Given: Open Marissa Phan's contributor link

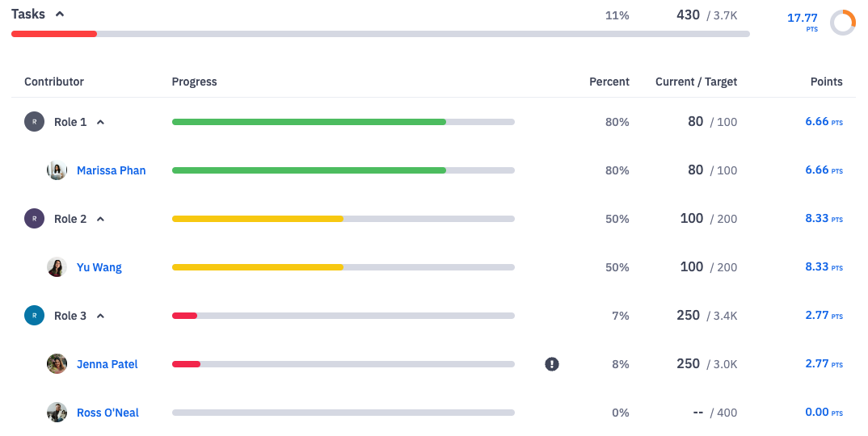Looking at the screenshot, I should click(111, 170).
